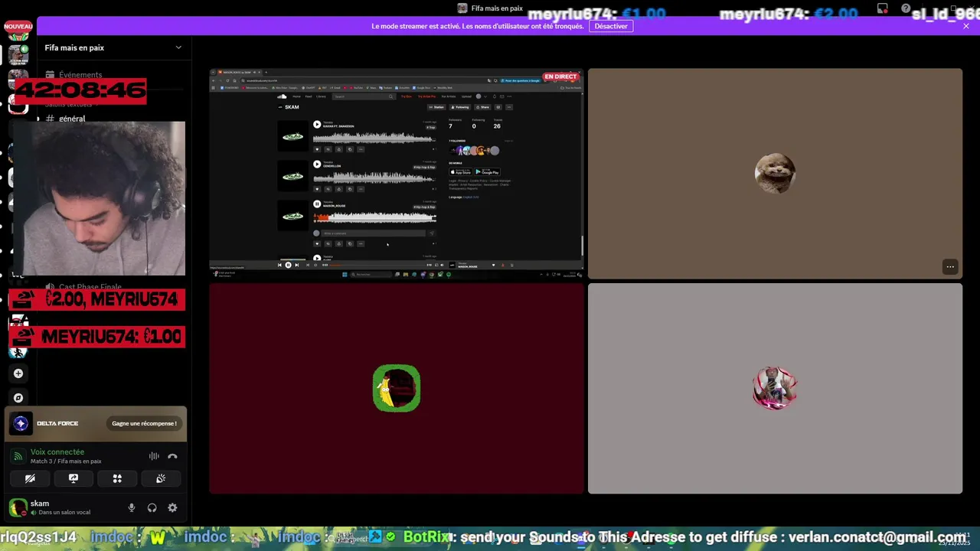Disconnect from the voice channel
The image size is (980, 551).
pos(172,456)
